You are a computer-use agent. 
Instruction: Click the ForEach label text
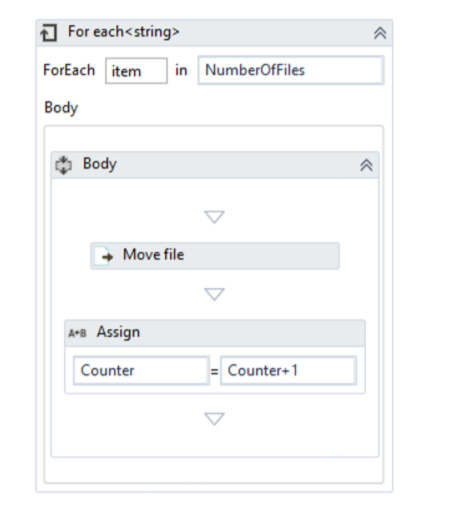coord(69,70)
